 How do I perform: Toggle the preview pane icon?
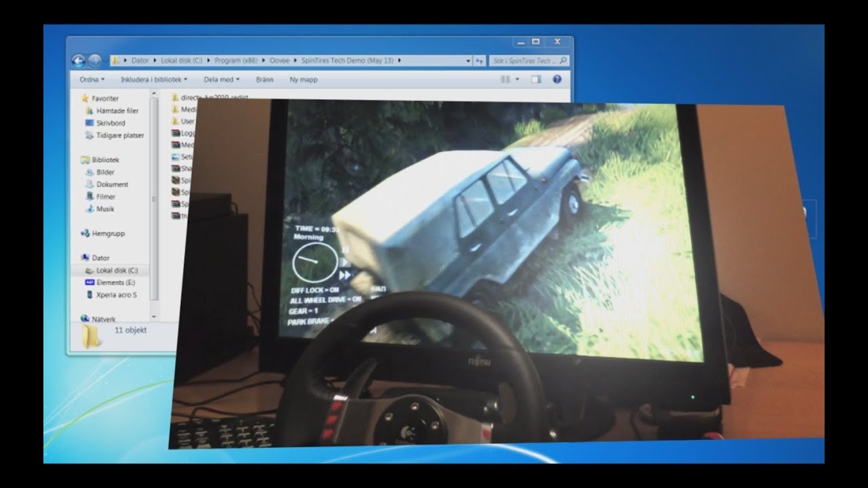536,79
